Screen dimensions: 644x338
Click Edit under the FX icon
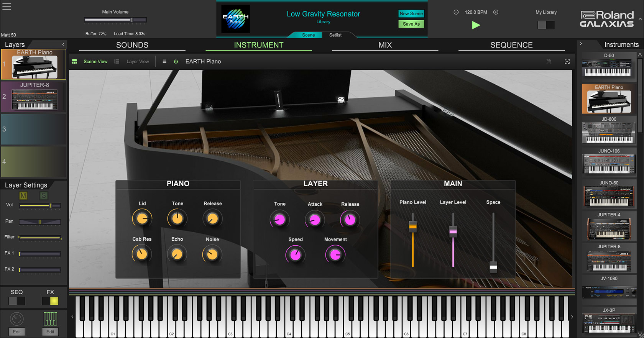pos(50,331)
